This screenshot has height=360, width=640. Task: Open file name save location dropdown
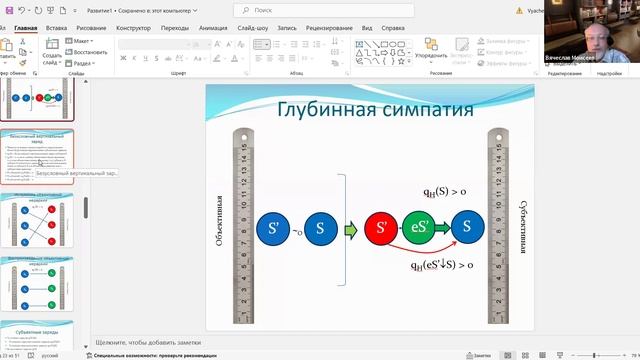[195, 11]
